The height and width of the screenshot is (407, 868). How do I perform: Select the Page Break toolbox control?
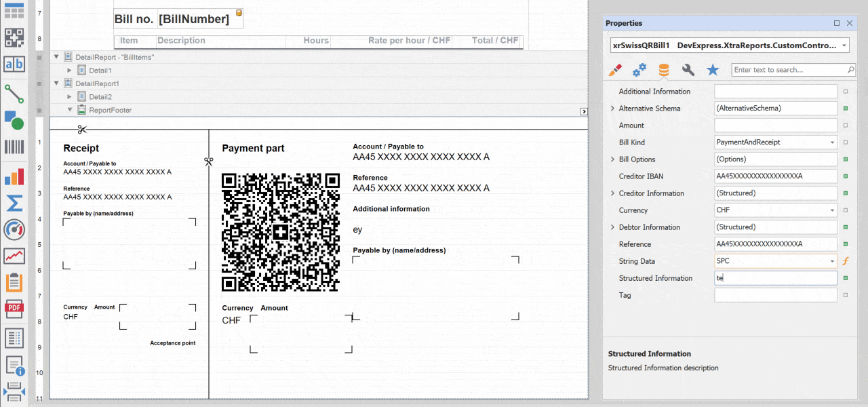coord(14,392)
